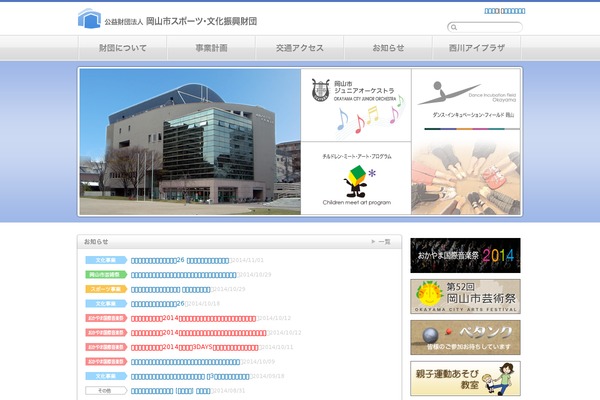
Task: Open the お知らせ menu
Action: (x=388, y=48)
